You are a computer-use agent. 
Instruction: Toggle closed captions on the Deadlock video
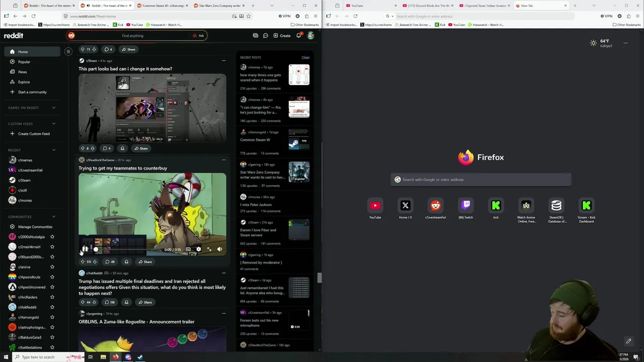point(188,249)
